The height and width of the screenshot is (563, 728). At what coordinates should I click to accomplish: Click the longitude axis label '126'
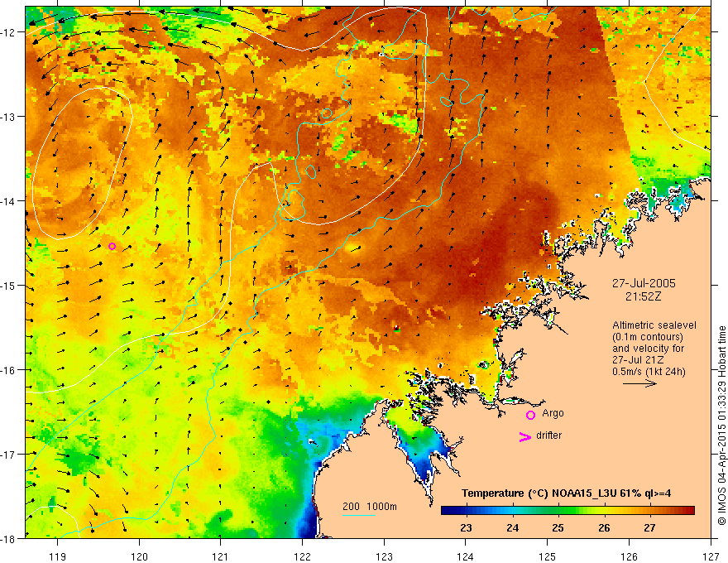(629, 556)
